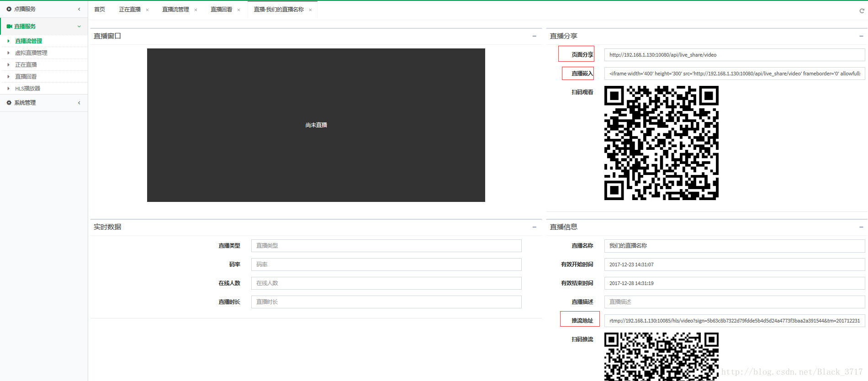Click the 直播类型 input field
The width and height of the screenshot is (868, 381).
386,246
